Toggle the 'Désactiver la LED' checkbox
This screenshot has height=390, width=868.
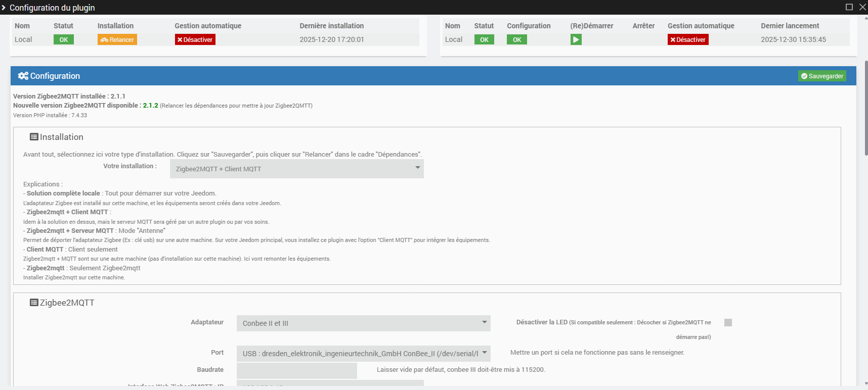[728, 322]
